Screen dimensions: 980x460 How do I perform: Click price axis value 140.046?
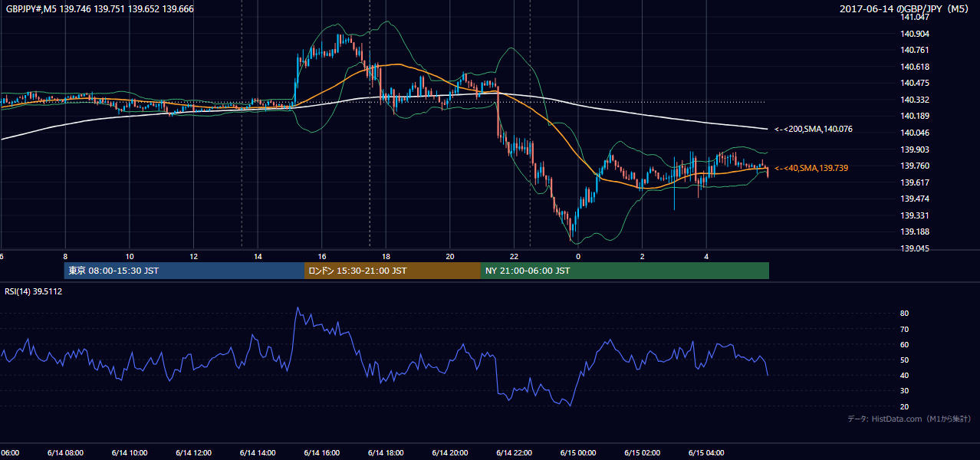pyautogui.click(x=915, y=133)
